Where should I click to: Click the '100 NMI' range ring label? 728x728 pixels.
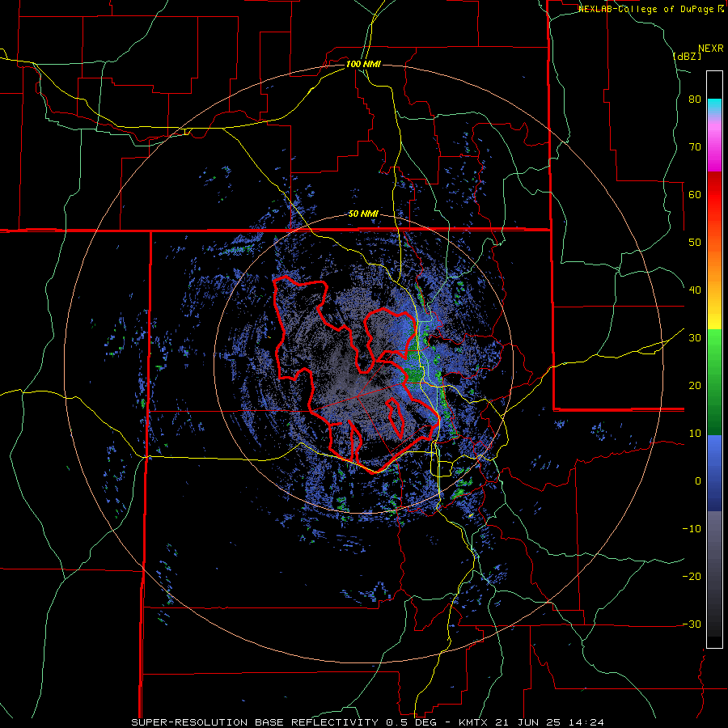[363, 64]
